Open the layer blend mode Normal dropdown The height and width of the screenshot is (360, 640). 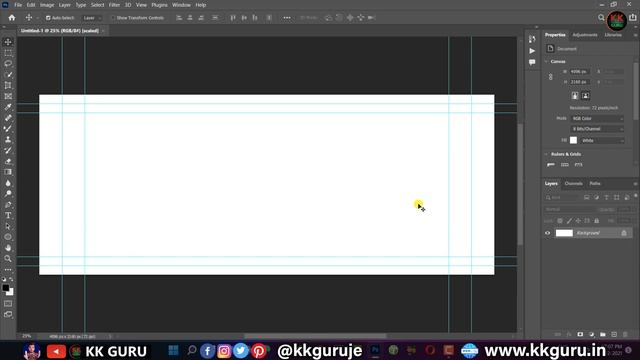pyautogui.click(x=569, y=209)
